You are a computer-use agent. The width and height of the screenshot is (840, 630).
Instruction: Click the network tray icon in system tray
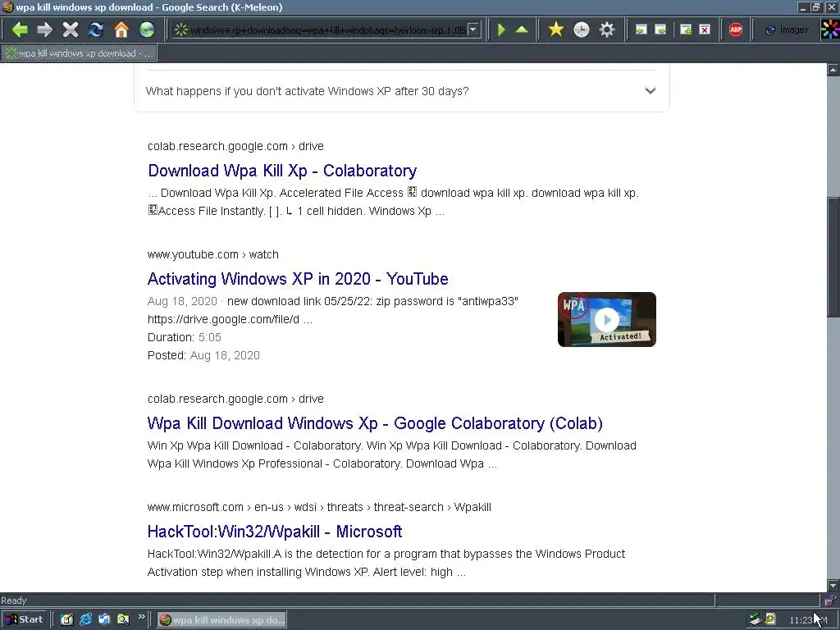click(756, 619)
